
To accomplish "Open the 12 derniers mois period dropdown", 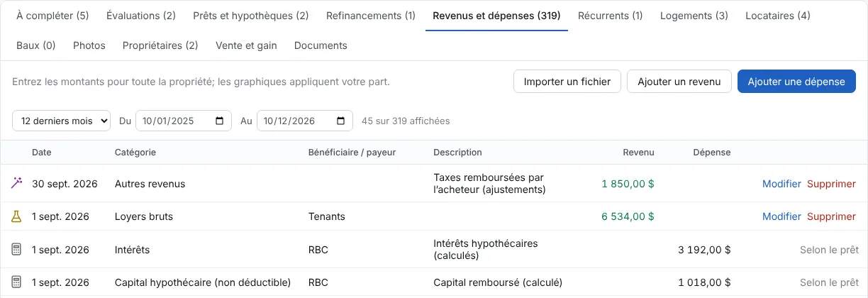I will (x=61, y=121).
